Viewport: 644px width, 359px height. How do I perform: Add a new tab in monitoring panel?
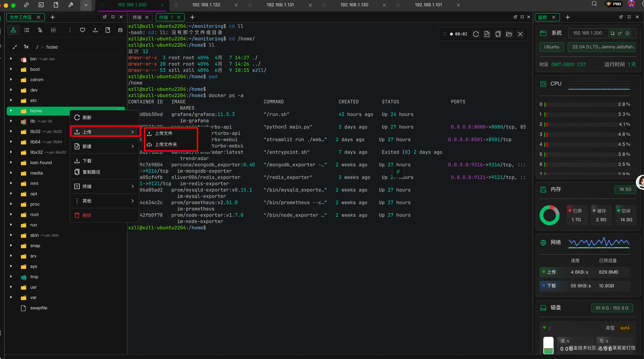(x=568, y=17)
